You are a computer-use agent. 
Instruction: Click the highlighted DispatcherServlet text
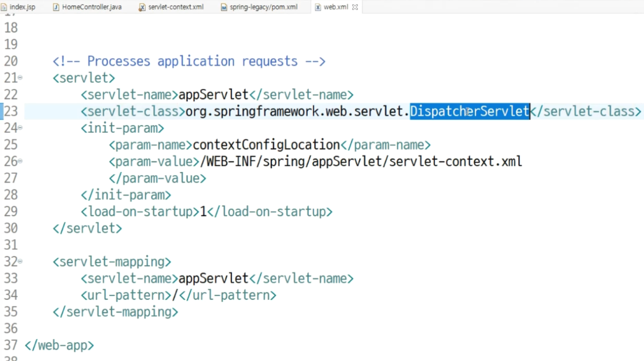470,111
